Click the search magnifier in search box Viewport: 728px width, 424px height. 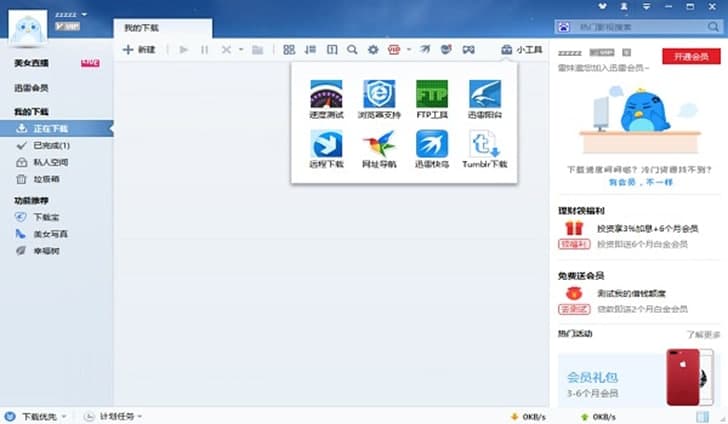(x=713, y=27)
